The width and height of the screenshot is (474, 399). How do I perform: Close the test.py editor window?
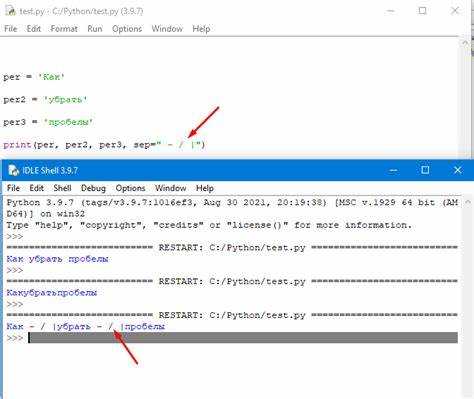[x=455, y=11]
